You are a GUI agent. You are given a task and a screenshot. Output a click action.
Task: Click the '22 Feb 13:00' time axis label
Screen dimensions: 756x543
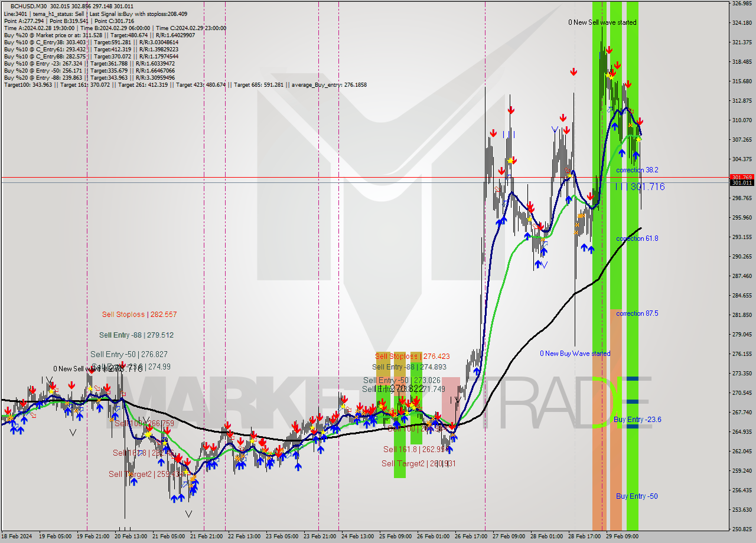pos(244,537)
